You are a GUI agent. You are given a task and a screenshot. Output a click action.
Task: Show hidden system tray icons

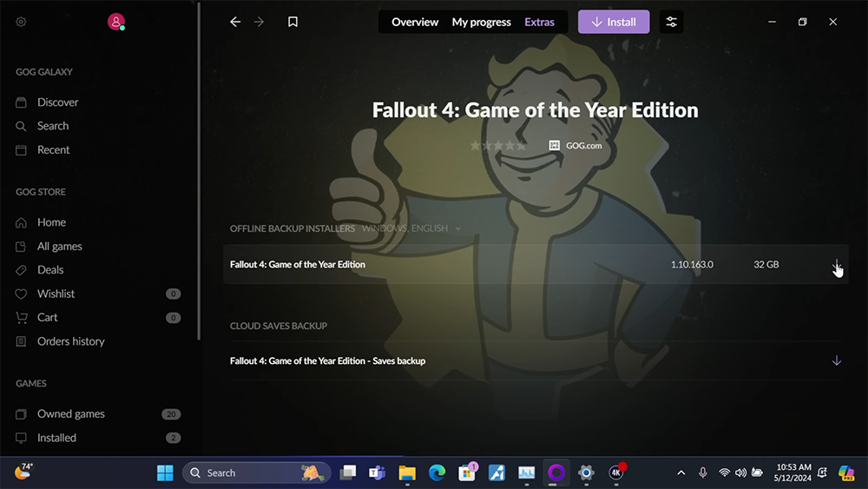point(681,473)
